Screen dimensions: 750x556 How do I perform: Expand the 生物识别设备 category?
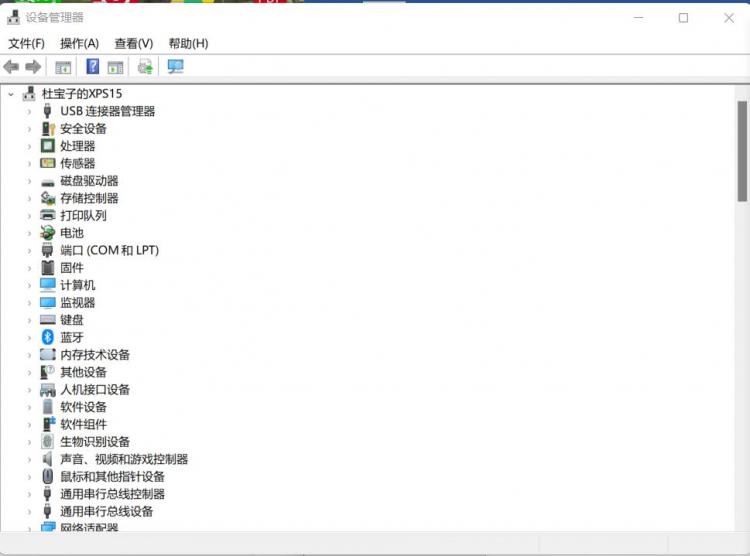29,442
